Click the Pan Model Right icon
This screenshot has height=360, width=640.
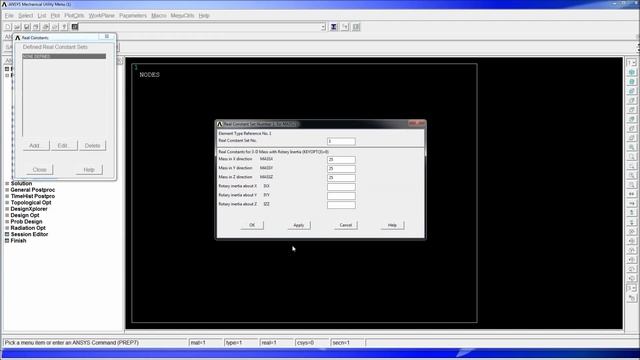tap(631, 204)
